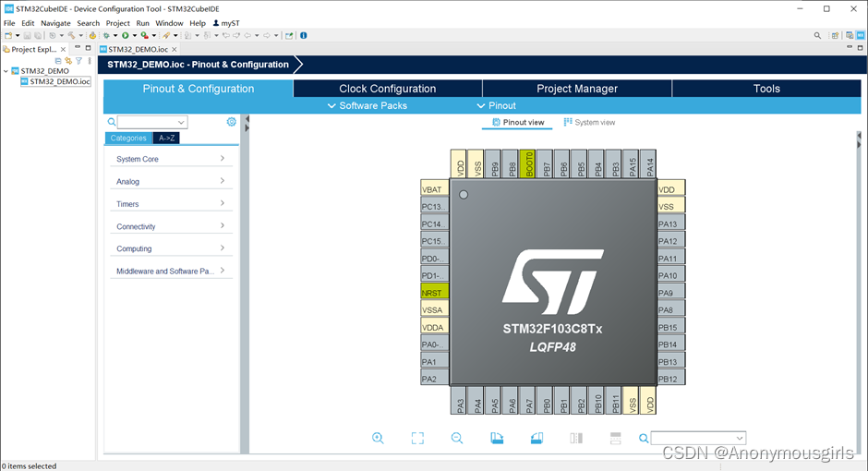The image size is (868, 471).
Task: Rotate the chip view clockwise
Action: [497, 439]
